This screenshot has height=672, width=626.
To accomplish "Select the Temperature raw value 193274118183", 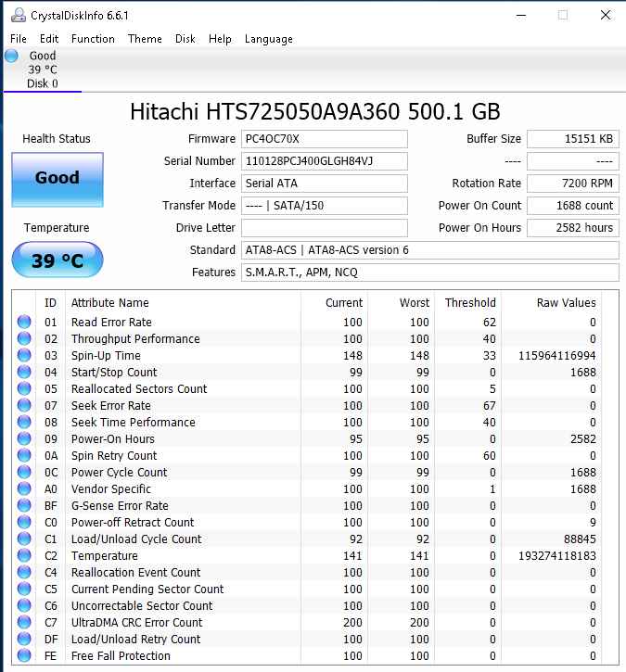I will pos(557,556).
